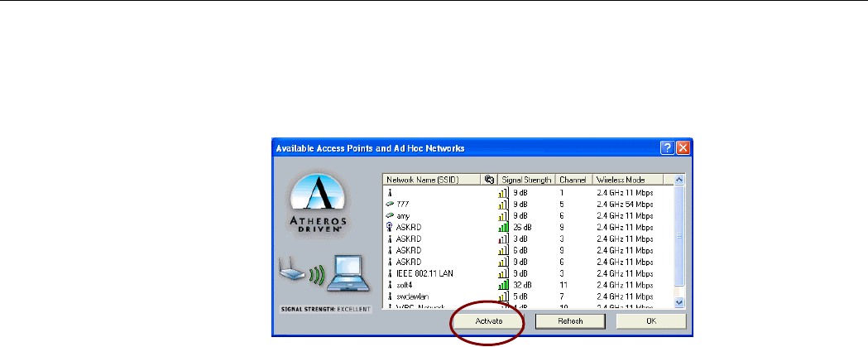
Task: Click the green signal bars for 32 dB
Action: click(x=504, y=285)
